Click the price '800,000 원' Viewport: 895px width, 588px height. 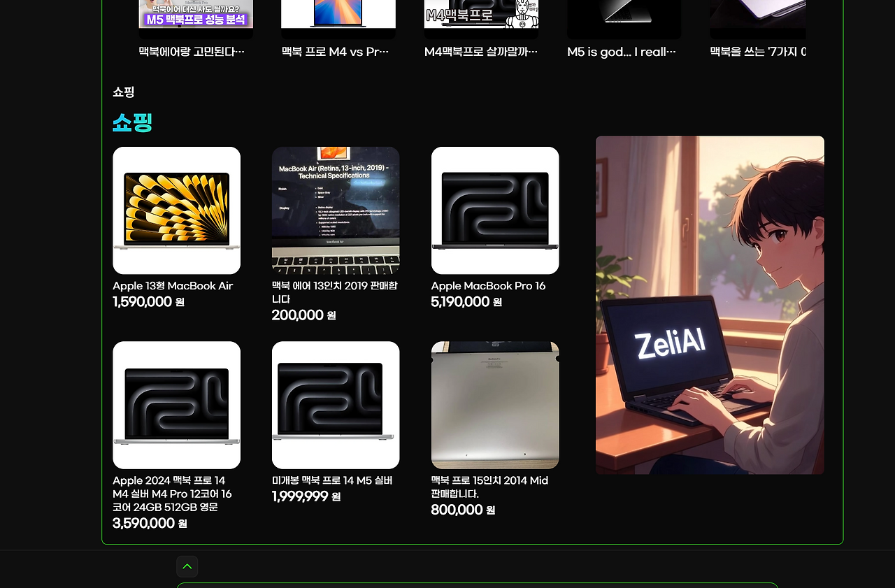pos(464,510)
